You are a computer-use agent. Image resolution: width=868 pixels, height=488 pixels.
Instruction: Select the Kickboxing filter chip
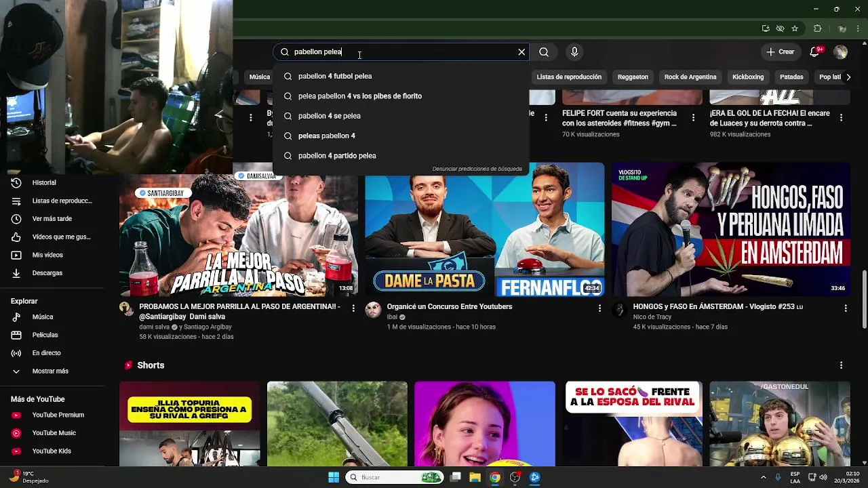pyautogui.click(x=748, y=77)
